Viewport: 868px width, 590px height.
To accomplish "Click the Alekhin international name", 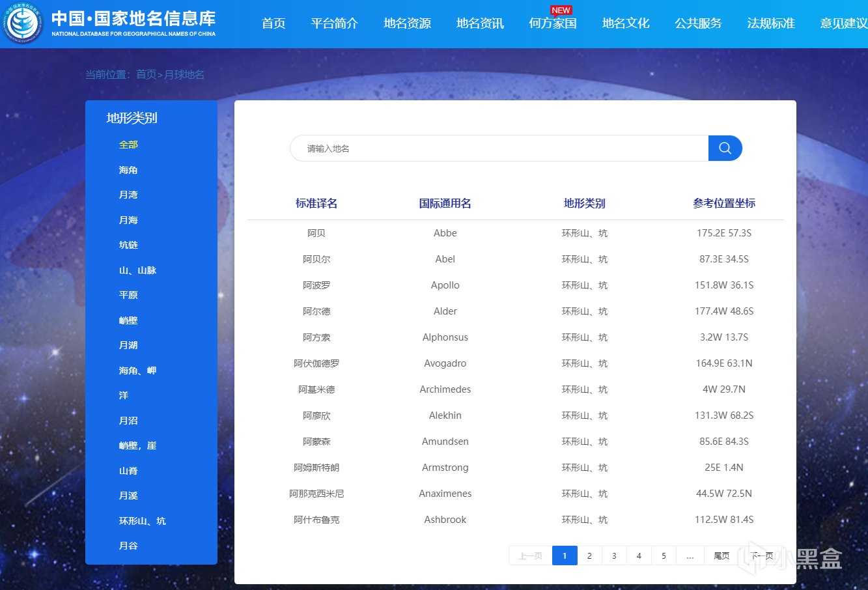I will (x=445, y=415).
